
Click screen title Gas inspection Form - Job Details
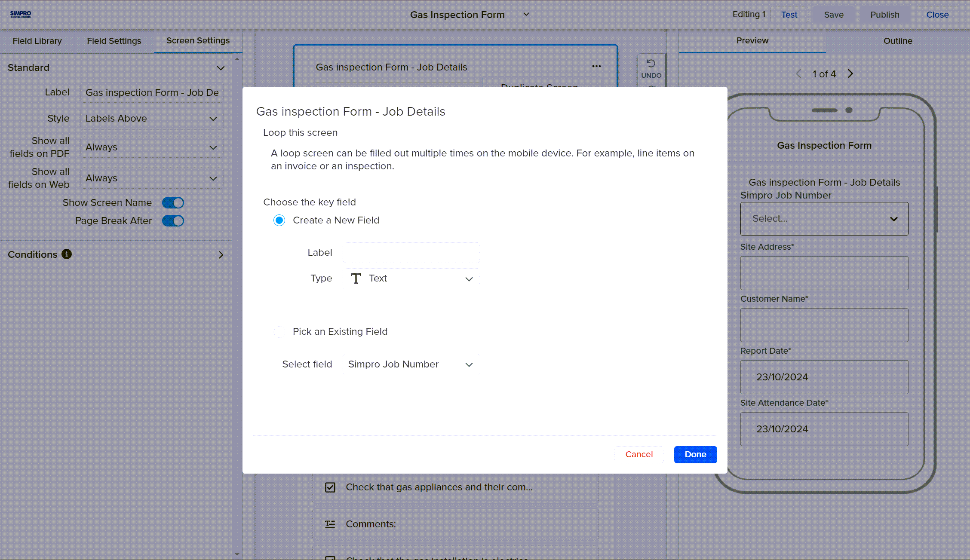(391, 67)
